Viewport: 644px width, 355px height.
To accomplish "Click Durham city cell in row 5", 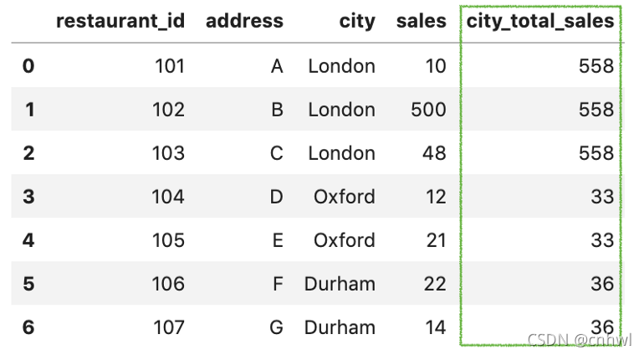I will point(340,284).
